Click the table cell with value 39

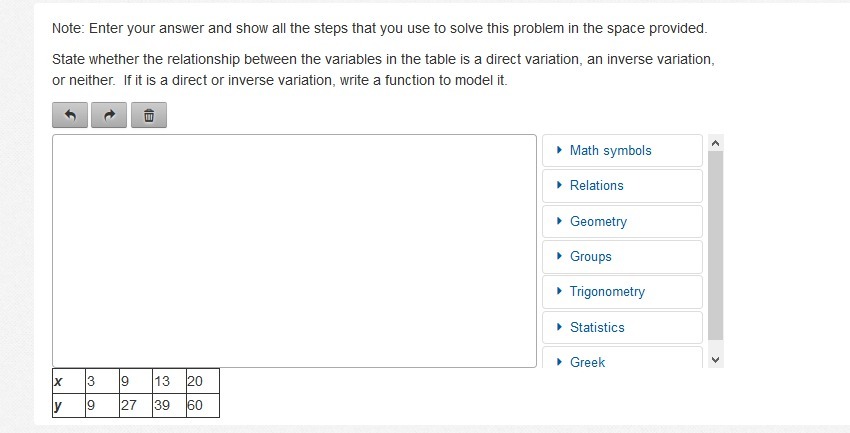(x=166, y=406)
